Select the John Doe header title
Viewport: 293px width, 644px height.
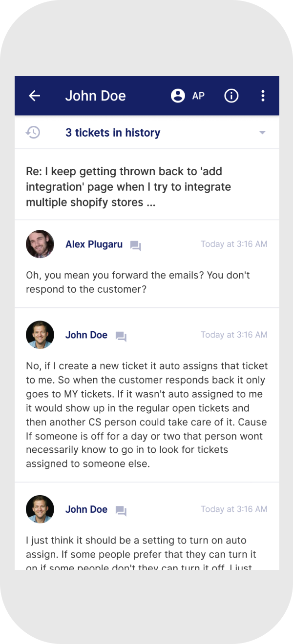click(x=96, y=96)
